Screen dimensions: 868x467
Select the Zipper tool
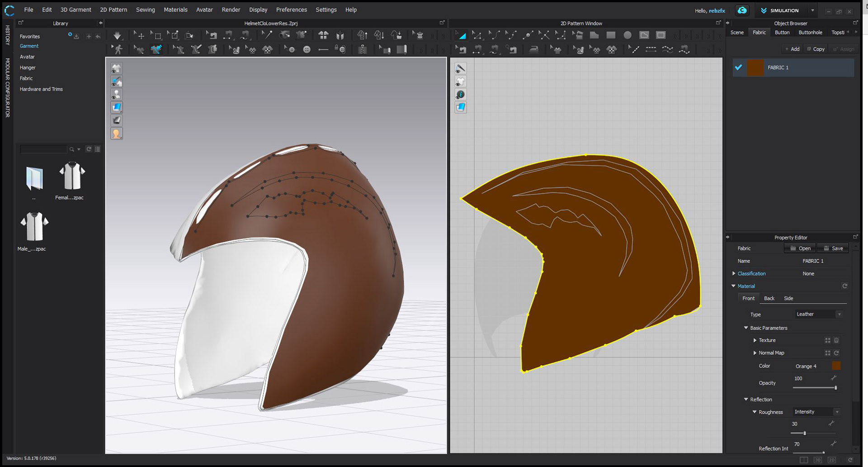[x=363, y=49]
